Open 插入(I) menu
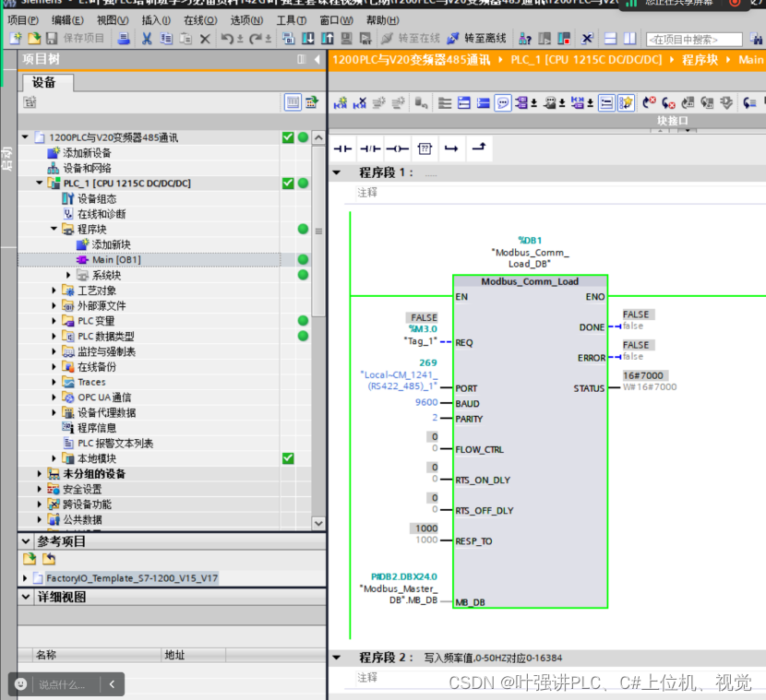766x700 pixels. 156,20
